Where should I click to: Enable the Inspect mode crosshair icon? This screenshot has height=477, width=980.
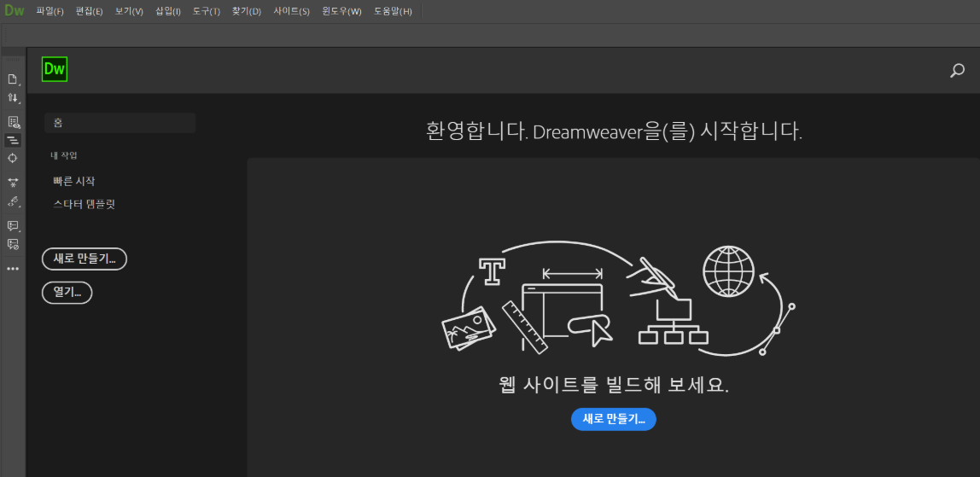(13, 158)
